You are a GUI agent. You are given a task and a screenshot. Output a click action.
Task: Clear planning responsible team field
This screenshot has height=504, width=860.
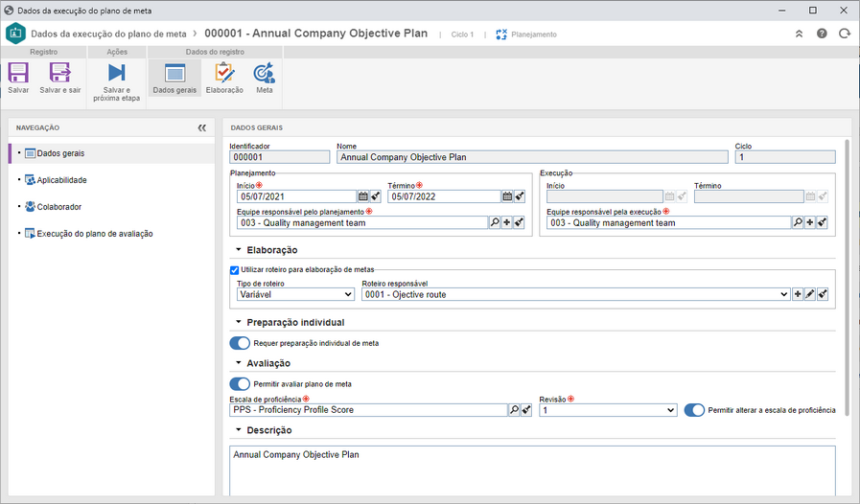point(519,222)
